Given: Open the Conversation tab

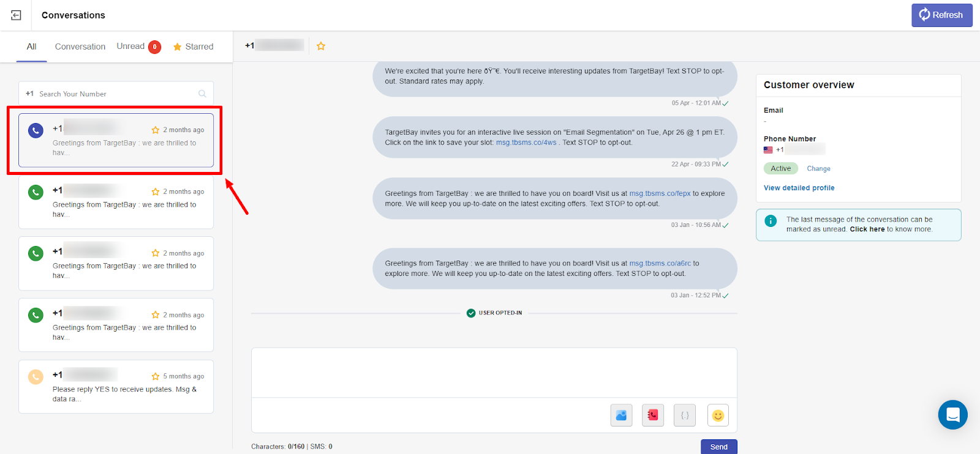Looking at the screenshot, I should pyautogui.click(x=80, y=47).
